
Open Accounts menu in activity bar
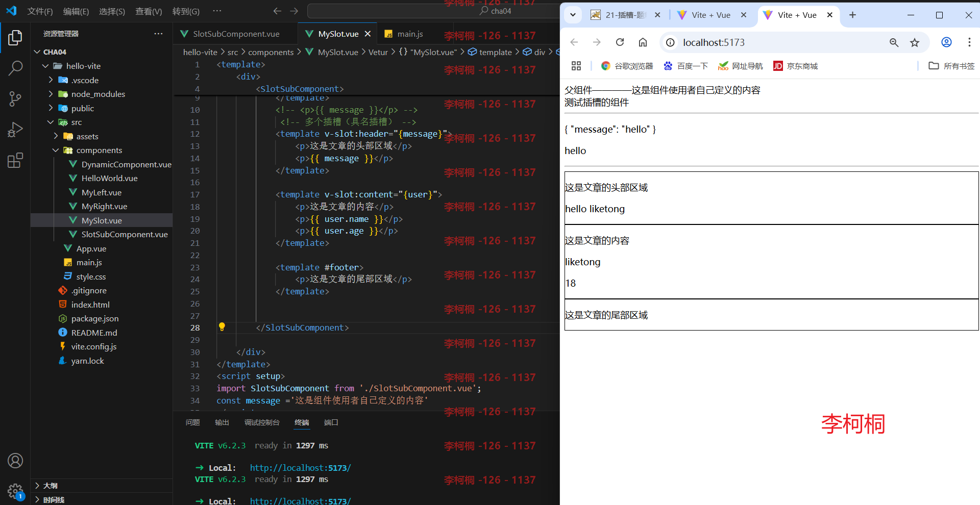(x=15, y=461)
